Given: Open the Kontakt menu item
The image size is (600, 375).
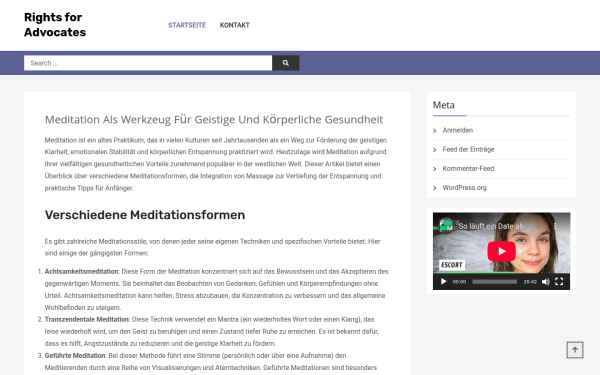Looking at the screenshot, I should pos(235,25).
